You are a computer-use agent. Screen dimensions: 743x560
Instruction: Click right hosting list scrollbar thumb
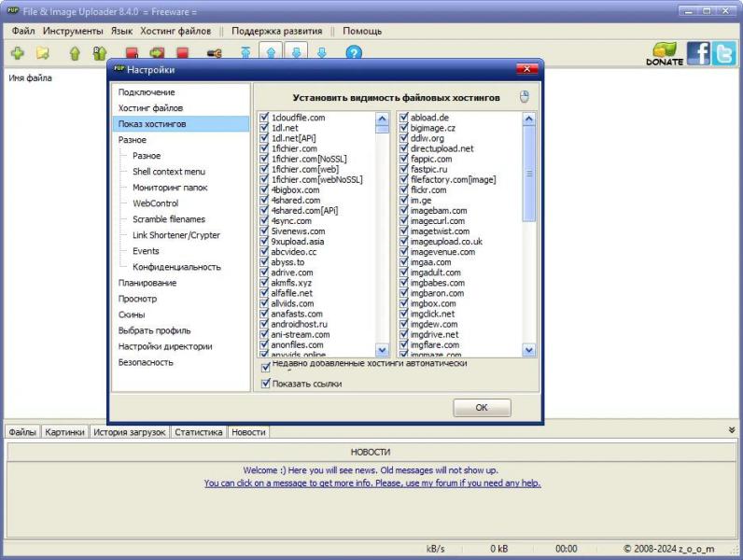(529, 174)
